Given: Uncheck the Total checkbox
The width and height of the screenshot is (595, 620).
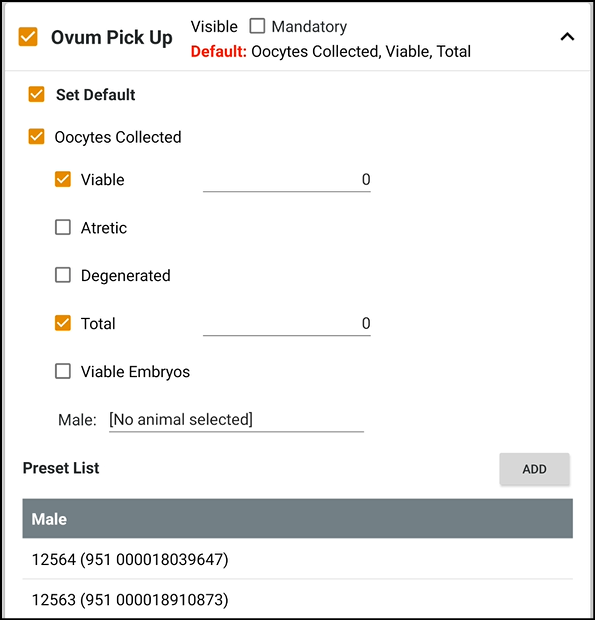Looking at the screenshot, I should (63, 323).
